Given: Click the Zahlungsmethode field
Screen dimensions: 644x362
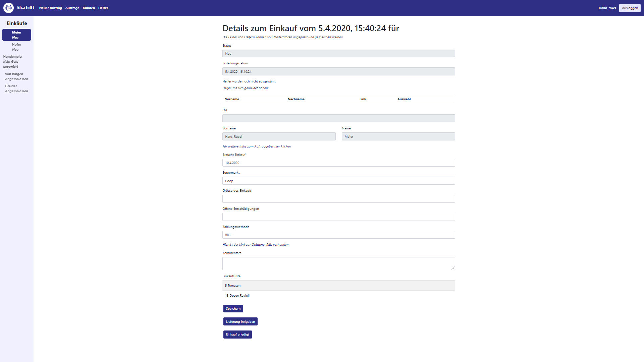Looking at the screenshot, I should pos(338,235).
